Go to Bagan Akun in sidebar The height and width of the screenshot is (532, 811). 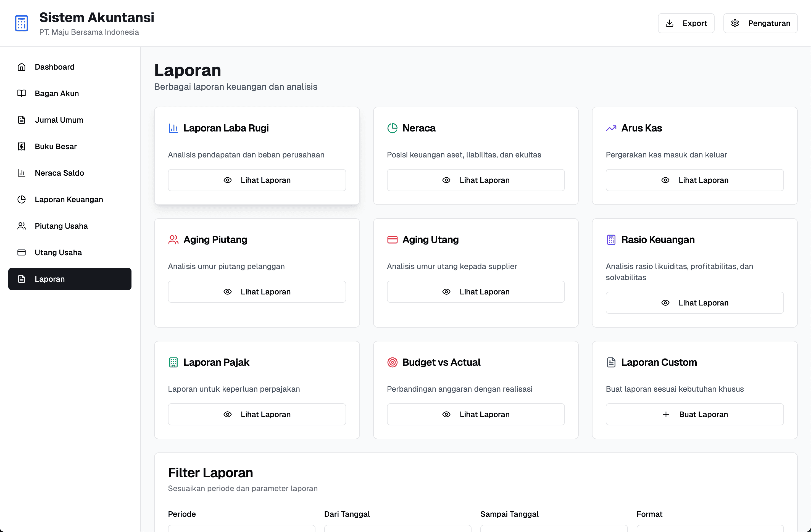point(70,93)
